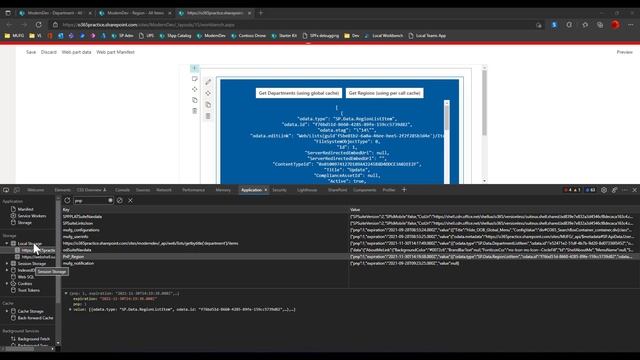Image resolution: width=640 pixels, height=360 pixels.
Task: Switch to the Memory tab
Action: (223, 190)
